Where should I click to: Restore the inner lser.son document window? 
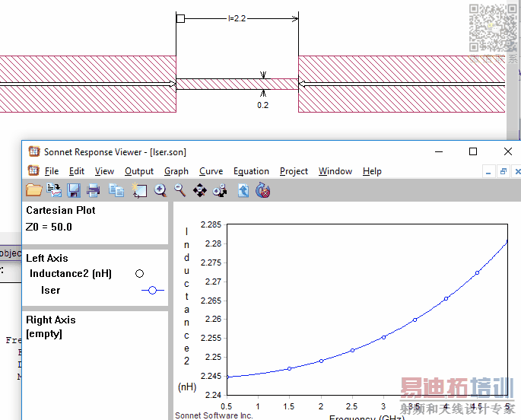503,171
